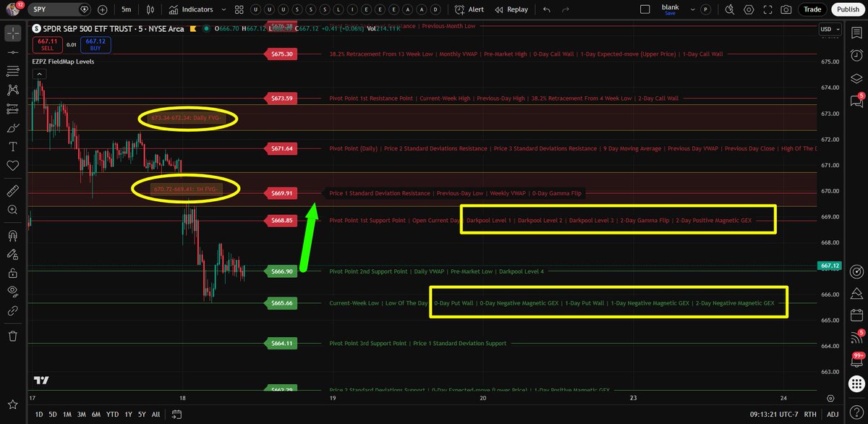Open the Indicators dialog
Image resolution: width=868 pixels, height=424 pixels.
click(x=190, y=9)
